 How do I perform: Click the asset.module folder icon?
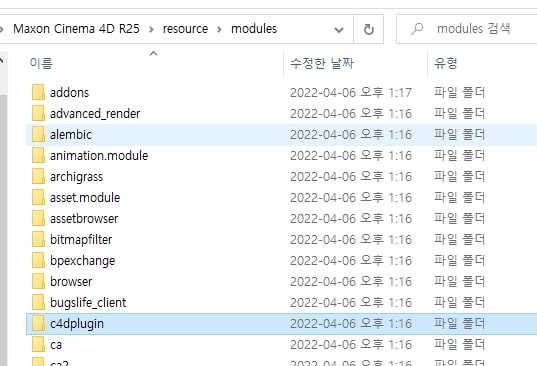click(38, 198)
